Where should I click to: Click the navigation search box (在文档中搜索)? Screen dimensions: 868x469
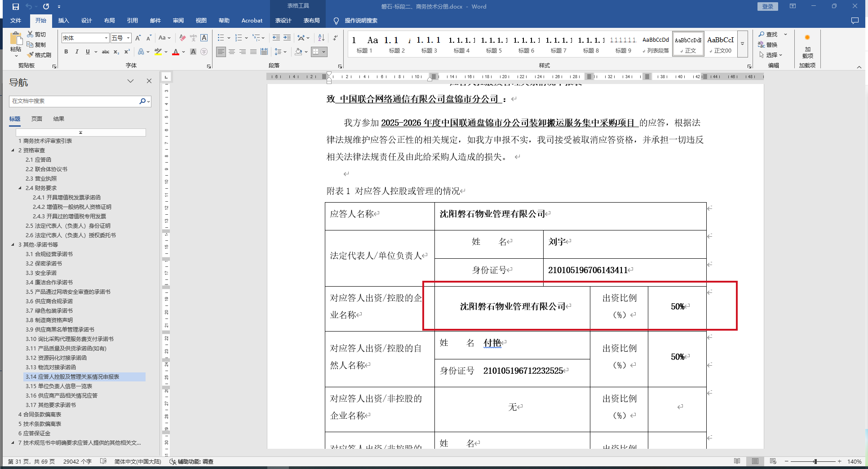point(74,101)
